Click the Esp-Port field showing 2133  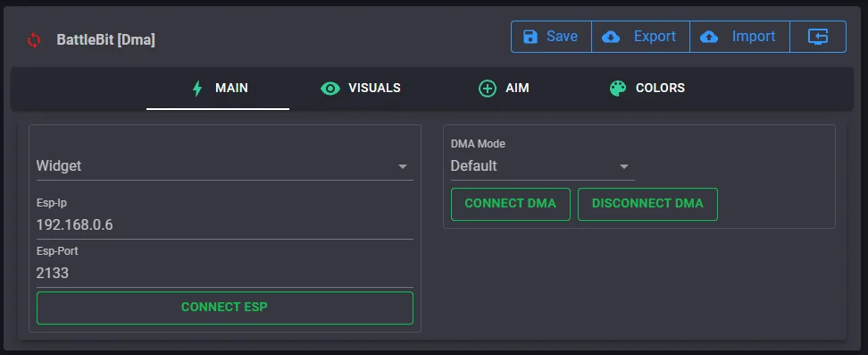225,273
